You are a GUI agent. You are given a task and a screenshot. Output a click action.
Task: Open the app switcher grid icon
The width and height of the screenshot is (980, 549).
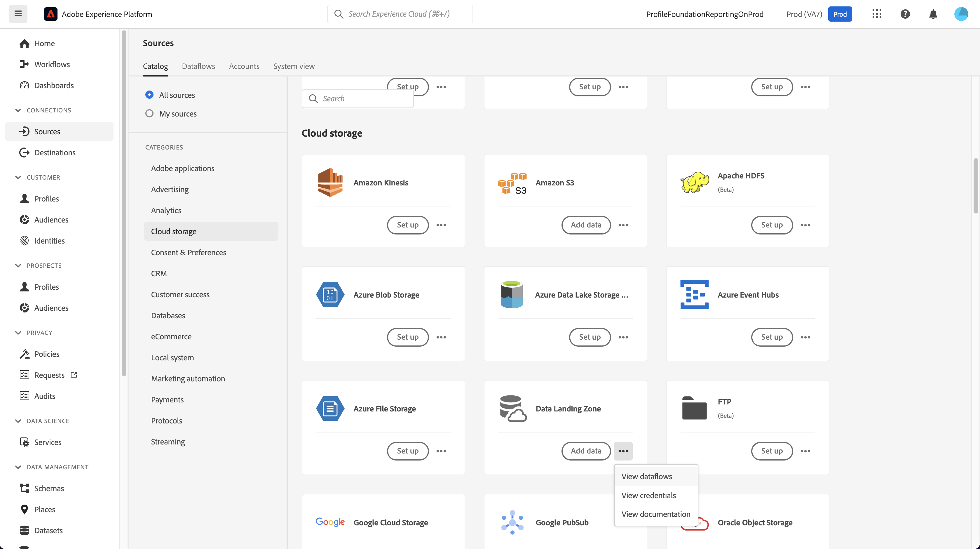pos(877,14)
